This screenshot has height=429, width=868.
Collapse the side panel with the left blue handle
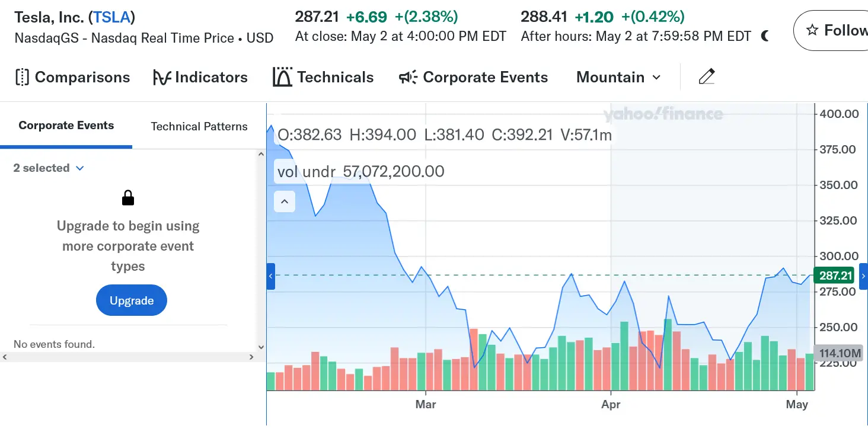coord(271,276)
